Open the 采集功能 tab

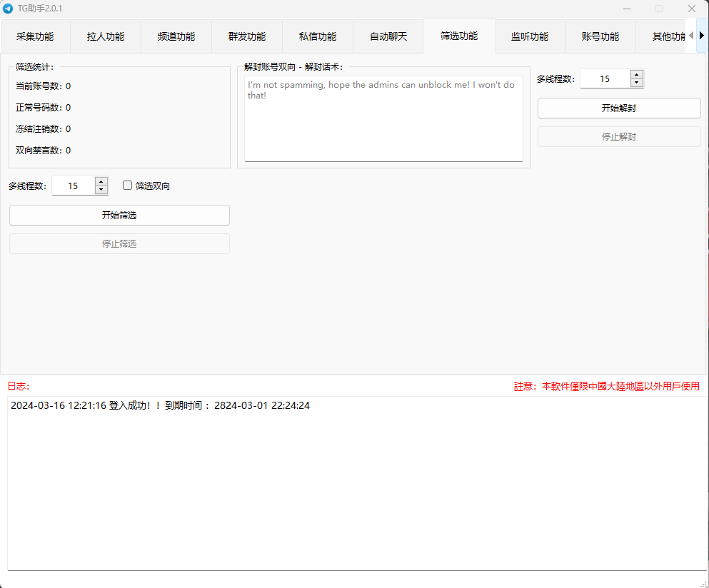coord(35,36)
